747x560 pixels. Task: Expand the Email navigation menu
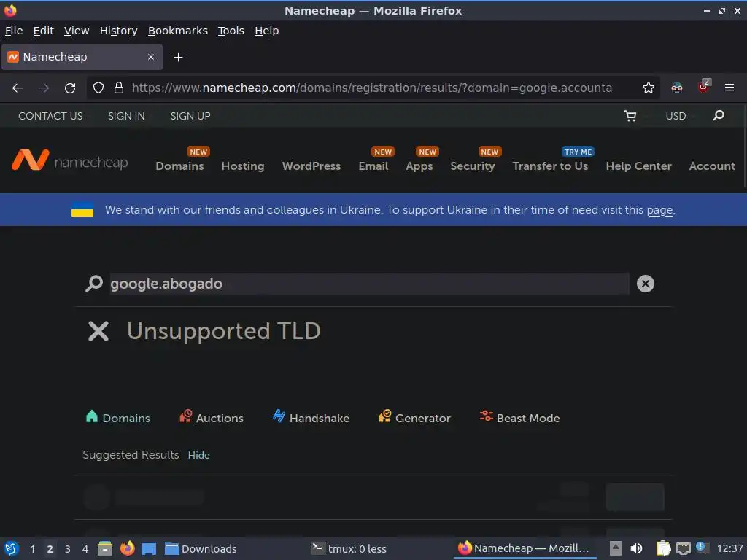pyautogui.click(x=373, y=166)
